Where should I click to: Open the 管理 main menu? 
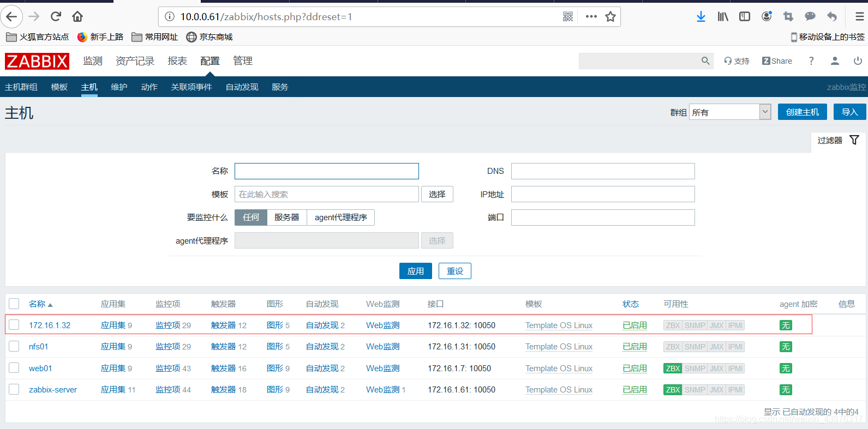[243, 61]
